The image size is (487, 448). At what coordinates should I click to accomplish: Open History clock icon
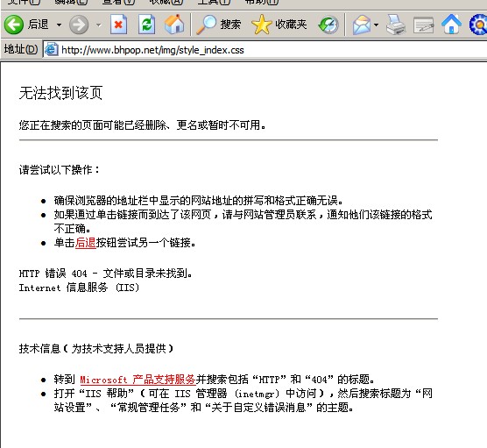pyautogui.click(x=329, y=25)
